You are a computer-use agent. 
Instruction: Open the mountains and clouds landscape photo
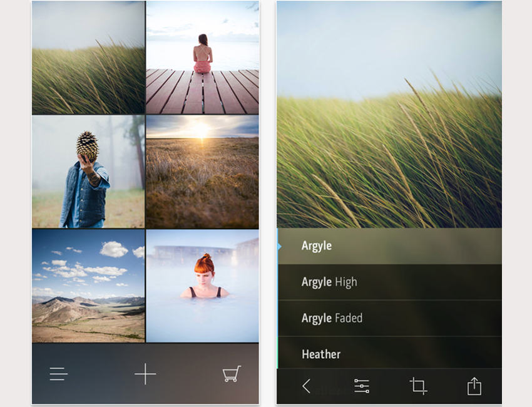(x=88, y=286)
